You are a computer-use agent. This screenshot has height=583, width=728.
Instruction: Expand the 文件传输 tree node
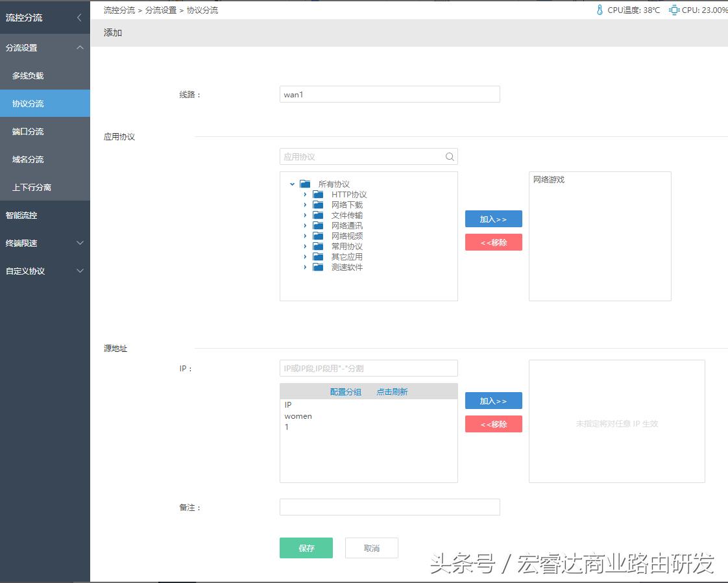pos(305,215)
